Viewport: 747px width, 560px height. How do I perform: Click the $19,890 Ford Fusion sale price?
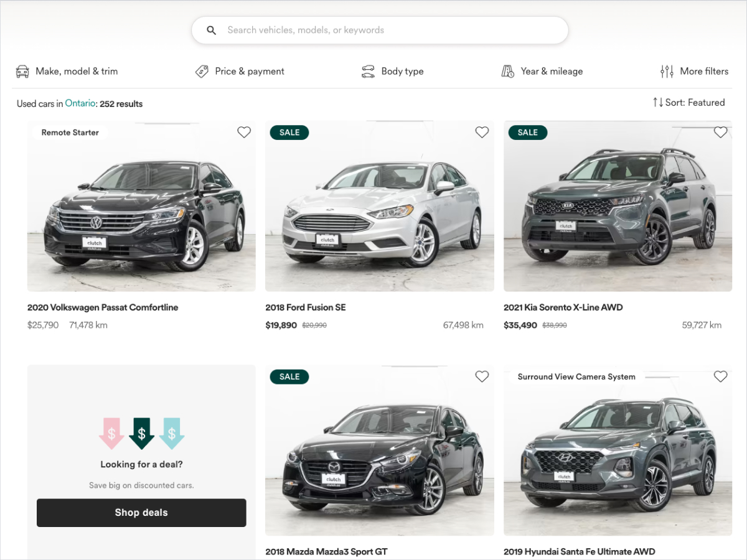(x=281, y=325)
